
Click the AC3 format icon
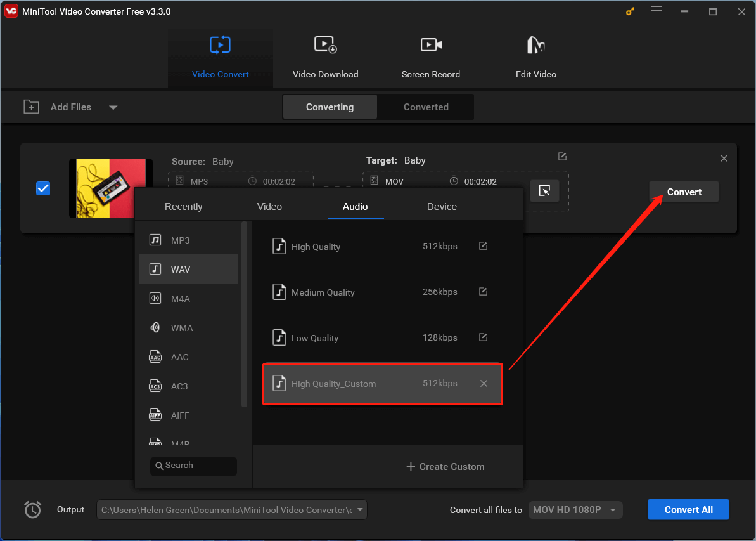155,386
